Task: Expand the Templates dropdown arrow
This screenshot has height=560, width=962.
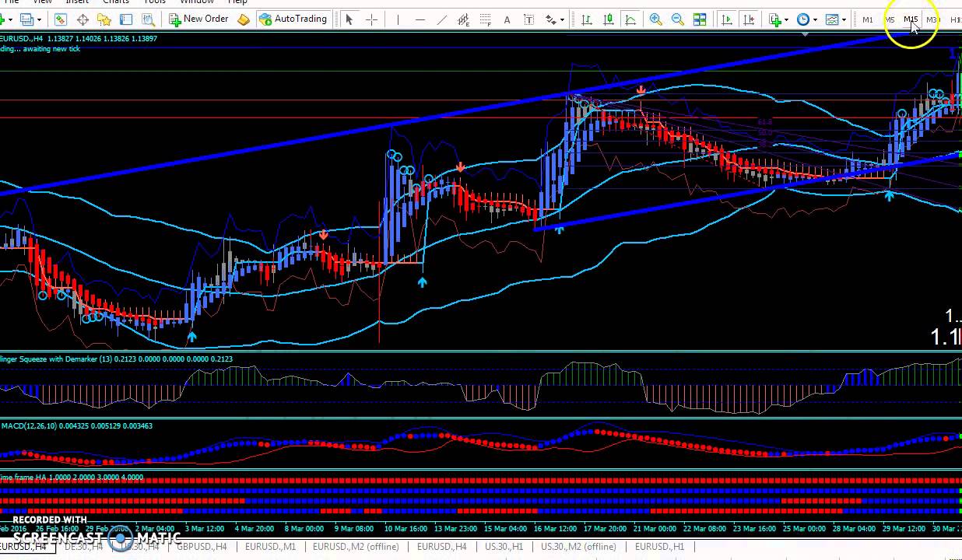Action: point(843,19)
